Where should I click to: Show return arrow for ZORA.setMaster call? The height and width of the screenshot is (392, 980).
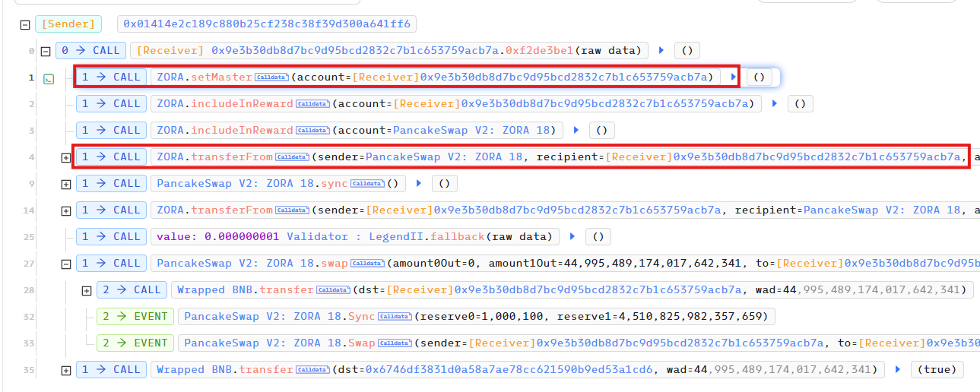pos(734,77)
